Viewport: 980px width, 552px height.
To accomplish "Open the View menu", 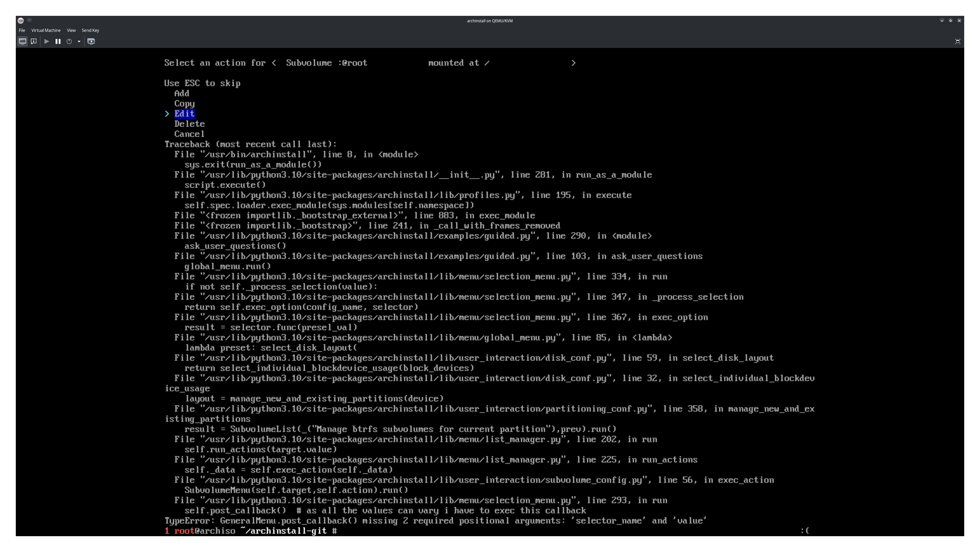I will tap(71, 30).
